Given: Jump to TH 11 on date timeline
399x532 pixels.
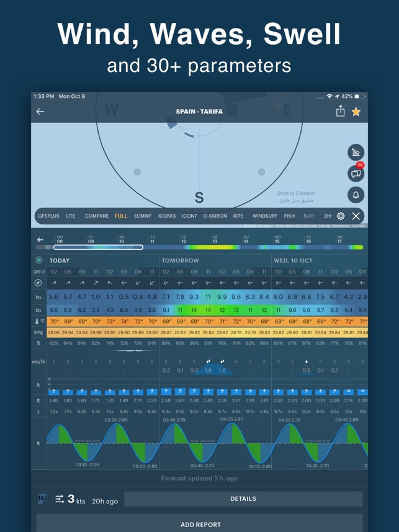Looking at the screenshot, I should tap(153, 239).
